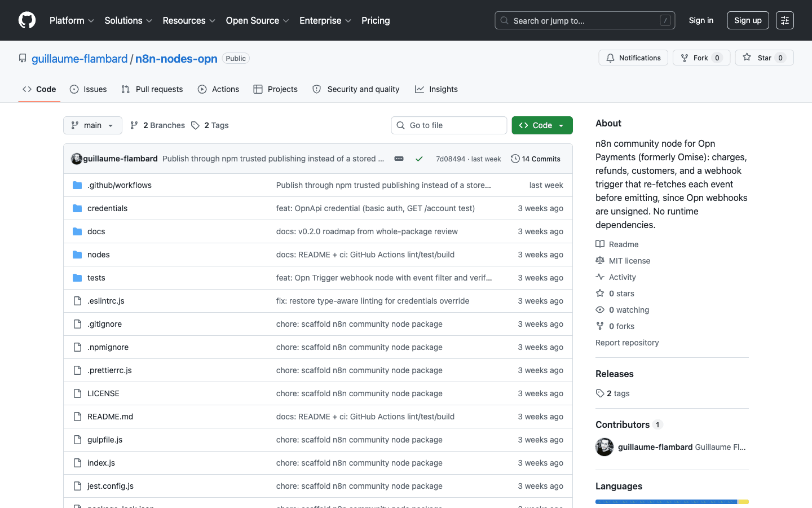Open index.js file

pyautogui.click(x=101, y=463)
